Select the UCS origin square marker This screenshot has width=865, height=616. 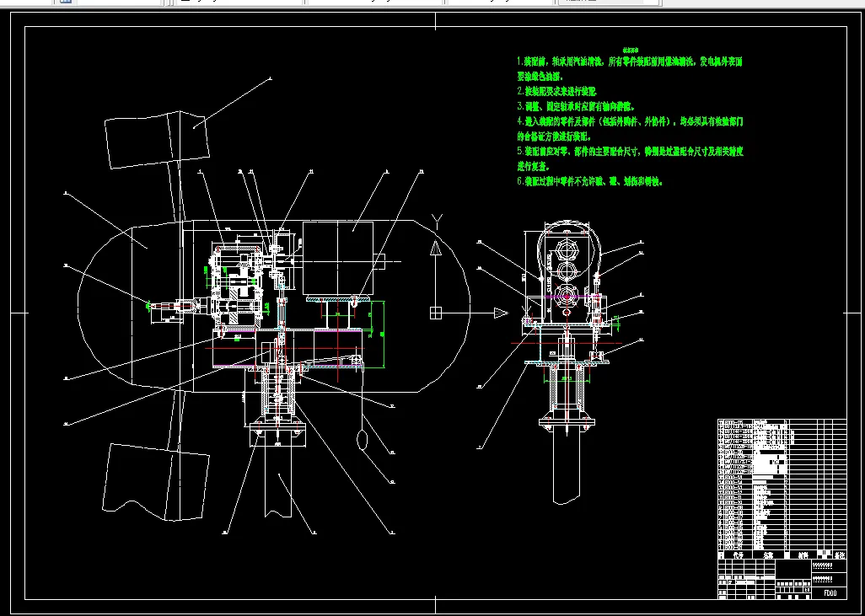click(x=436, y=313)
